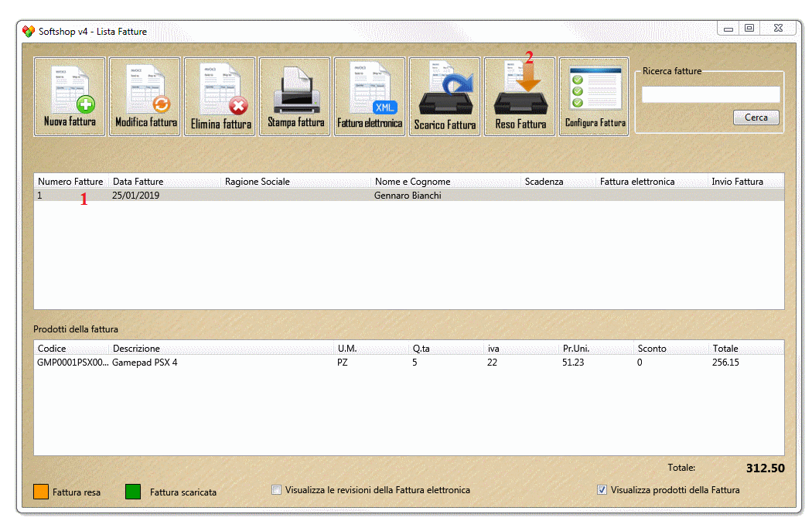Click Stampa fattura printer icon
The width and height of the screenshot is (812, 521).
(x=295, y=97)
